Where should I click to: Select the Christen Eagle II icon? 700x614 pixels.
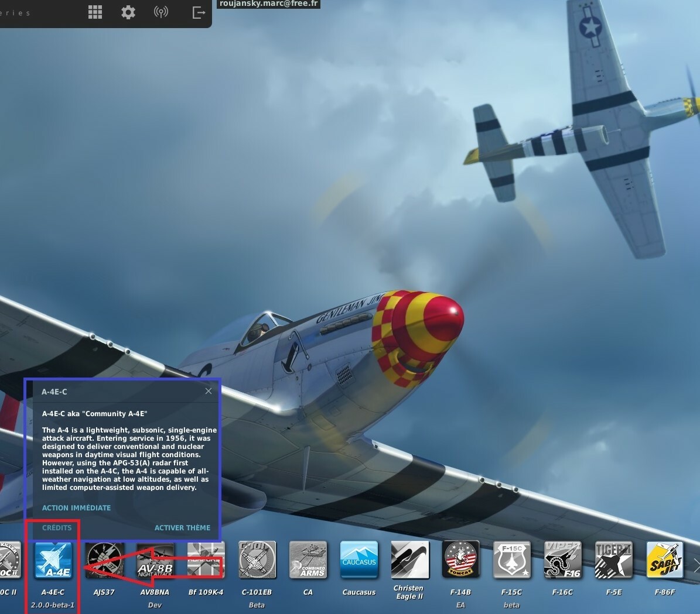coord(410,560)
